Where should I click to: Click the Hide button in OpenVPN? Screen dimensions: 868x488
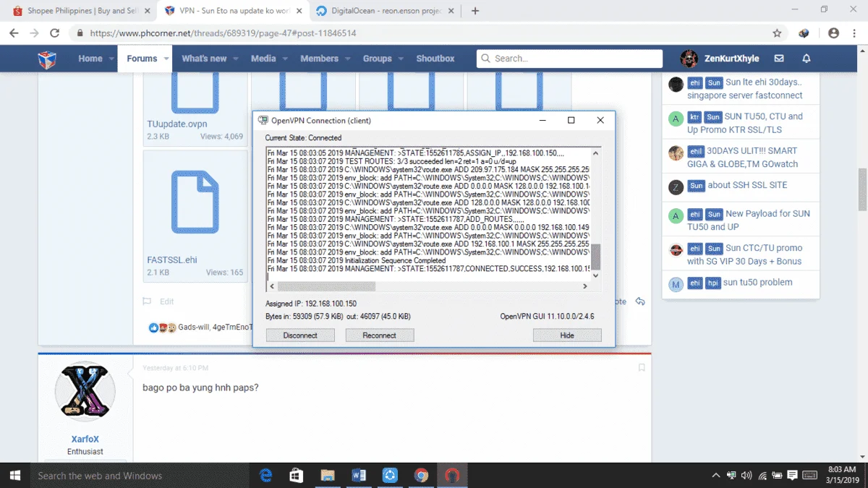tap(567, 335)
